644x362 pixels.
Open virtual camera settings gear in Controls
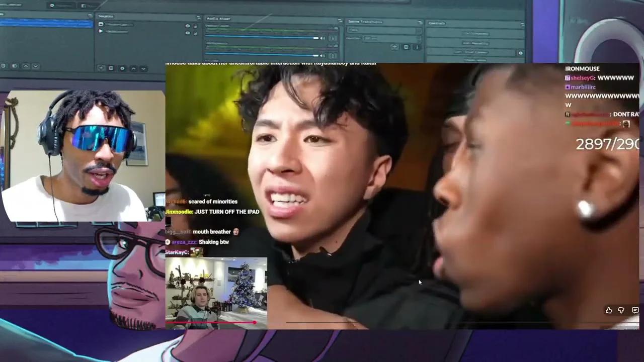520,53
